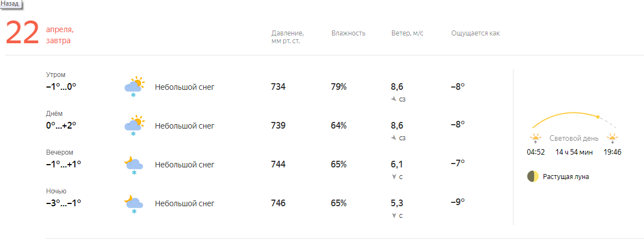Click the night moon cloud icon

(134, 203)
